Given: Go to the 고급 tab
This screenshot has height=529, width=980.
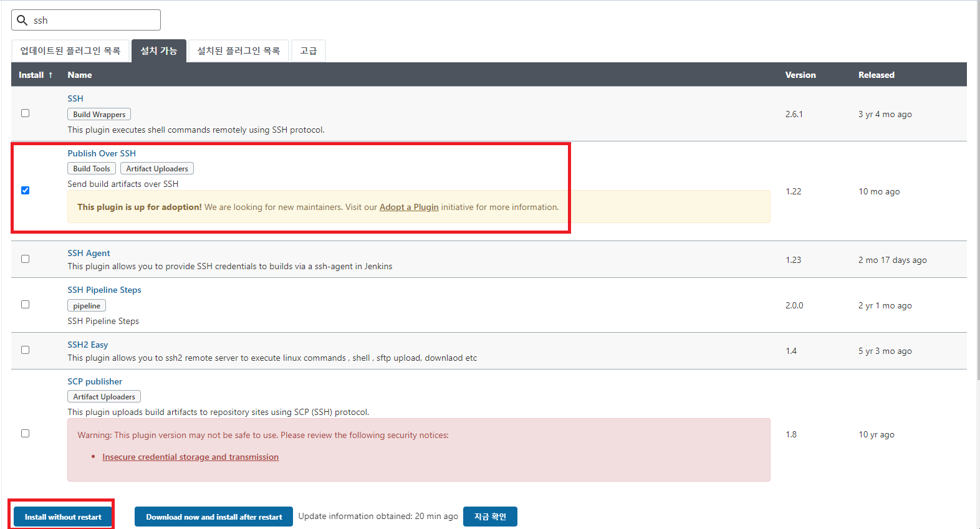Looking at the screenshot, I should tap(309, 51).
